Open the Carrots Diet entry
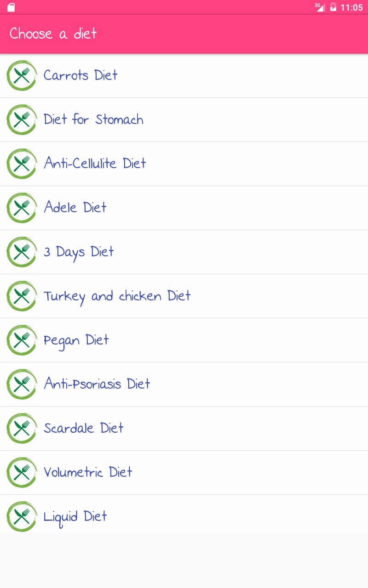The image size is (368, 588). click(x=80, y=75)
